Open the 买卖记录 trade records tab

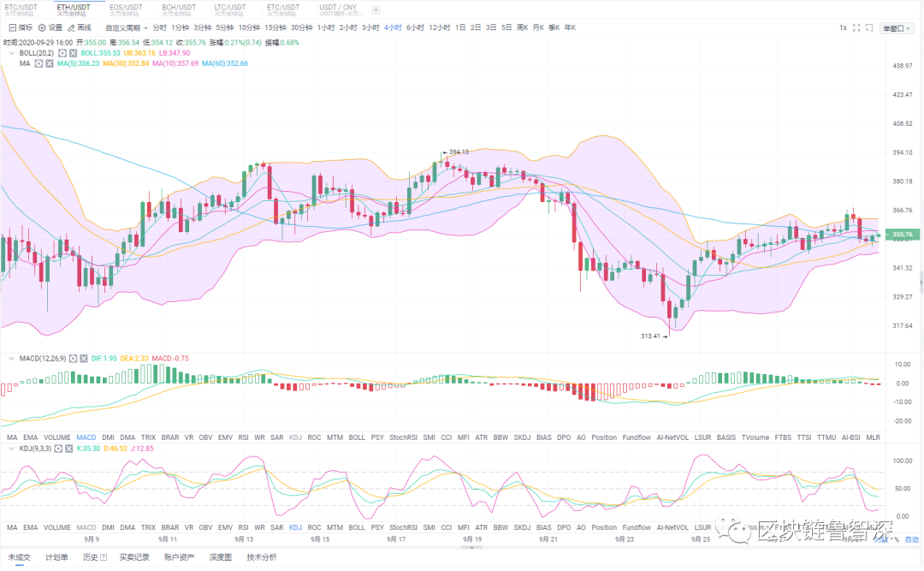coord(134,557)
